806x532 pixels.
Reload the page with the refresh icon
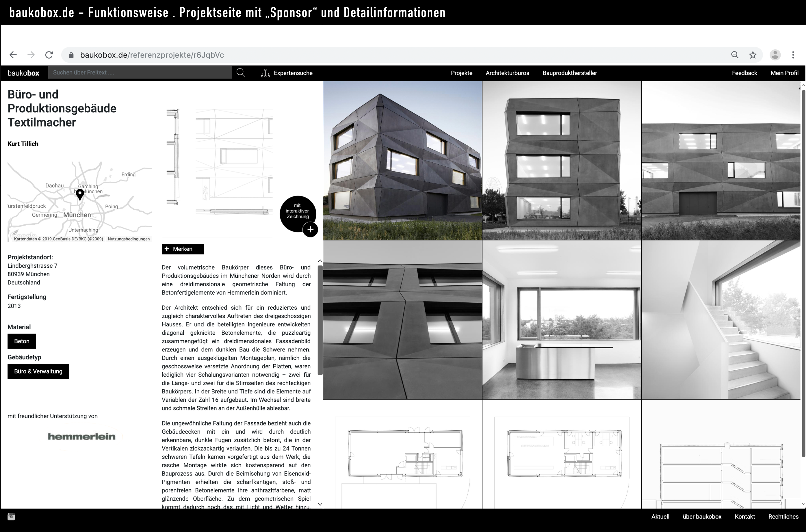coord(49,55)
